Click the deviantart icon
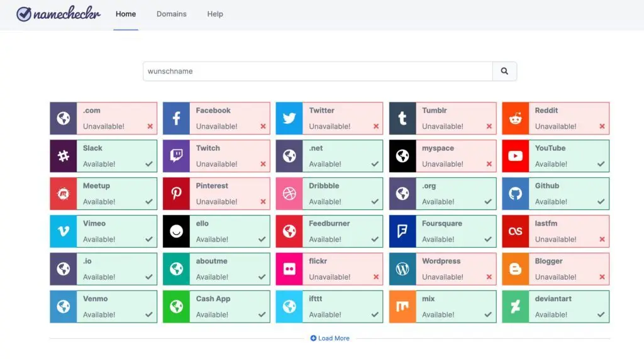The width and height of the screenshot is (644, 359). coord(516,306)
